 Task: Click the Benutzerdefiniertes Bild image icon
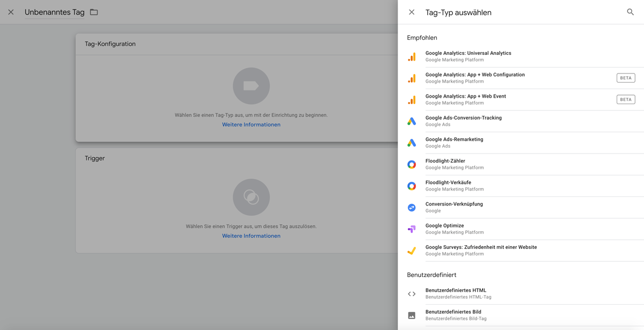412,315
